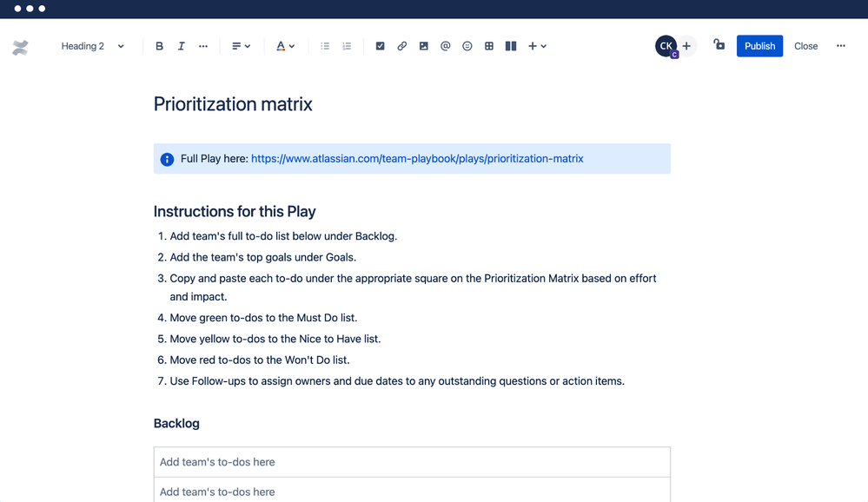Add a column layout to the page
This screenshot has width=868, height=502.
[x=510, y=45]
